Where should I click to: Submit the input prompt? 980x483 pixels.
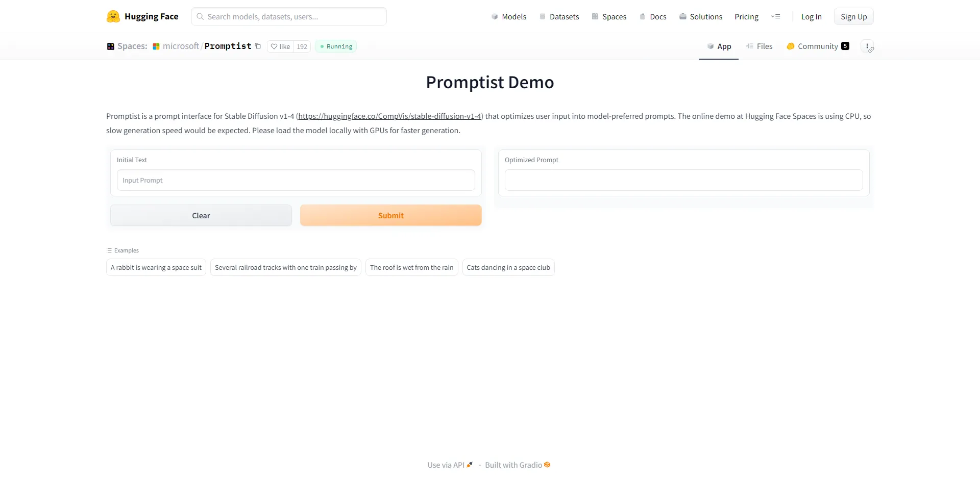[391, 215]
